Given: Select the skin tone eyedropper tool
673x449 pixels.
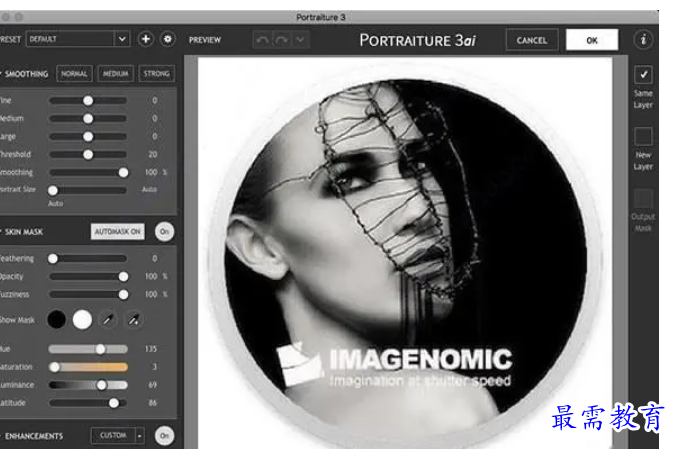Looking at the screenshot, I should (107, 319).
